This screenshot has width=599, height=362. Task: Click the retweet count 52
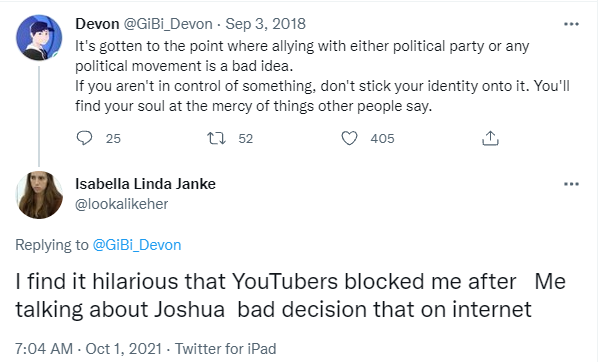point(246,139)
